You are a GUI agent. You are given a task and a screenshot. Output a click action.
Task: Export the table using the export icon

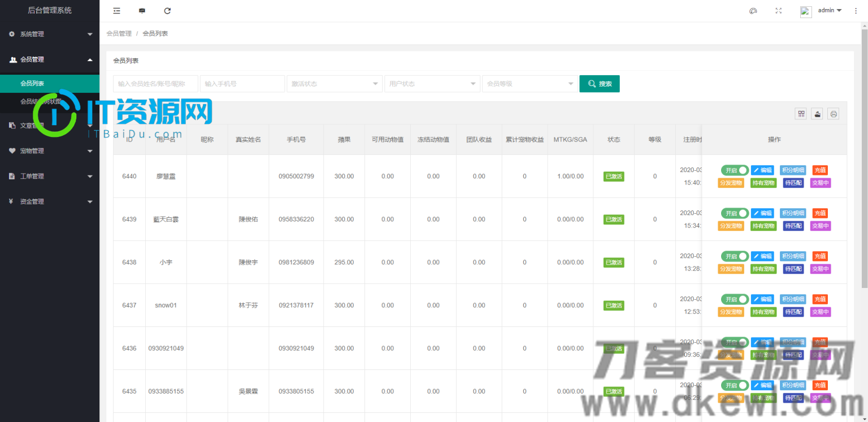coord(817,114)
